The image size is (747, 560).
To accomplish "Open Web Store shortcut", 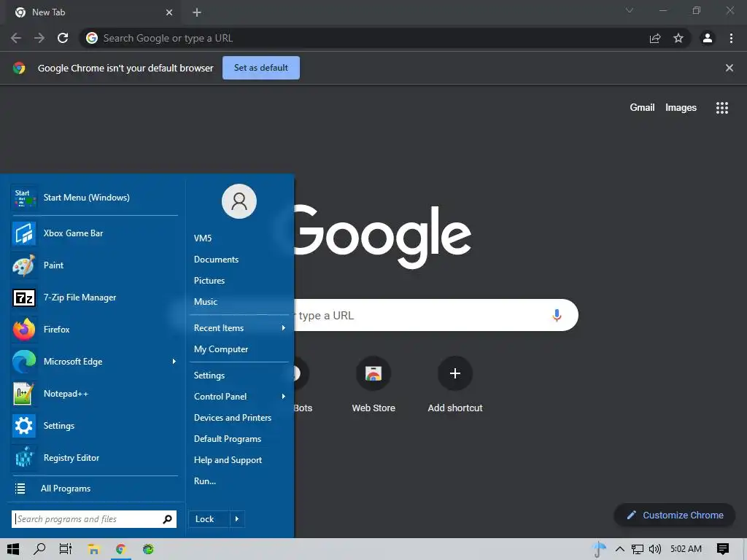I will pos(373,385).
